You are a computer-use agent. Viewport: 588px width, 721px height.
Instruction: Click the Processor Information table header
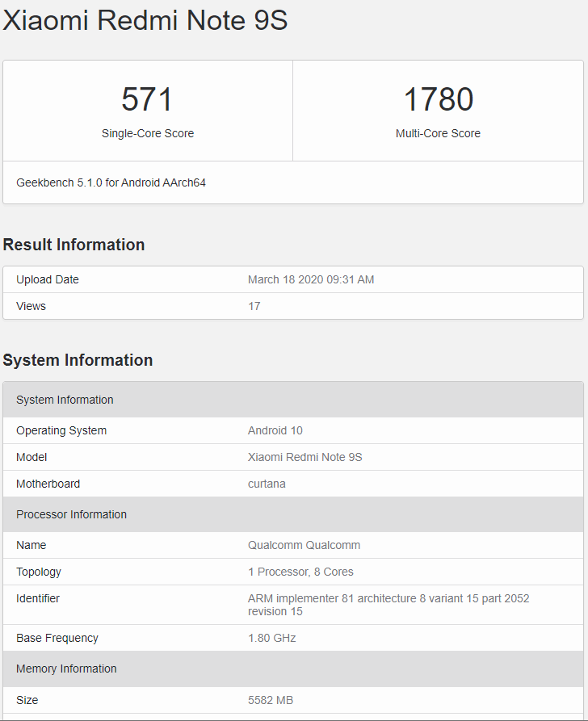pyautogui.click(x=293, y=514)
